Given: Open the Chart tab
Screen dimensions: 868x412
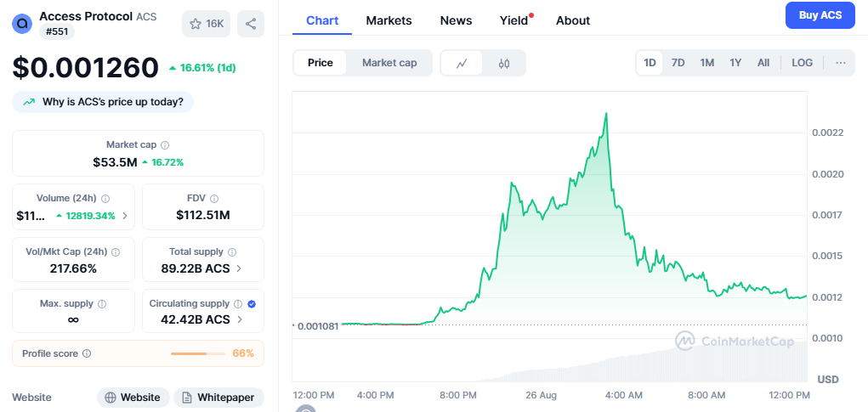Looking at the screenshot, I should coord(322,21).
